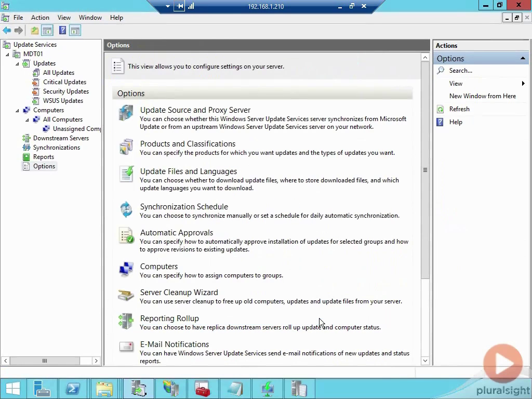Click the options pane scroll up arrow
Image resolution: width=532 pixels, height=399 pixels.
425,58
